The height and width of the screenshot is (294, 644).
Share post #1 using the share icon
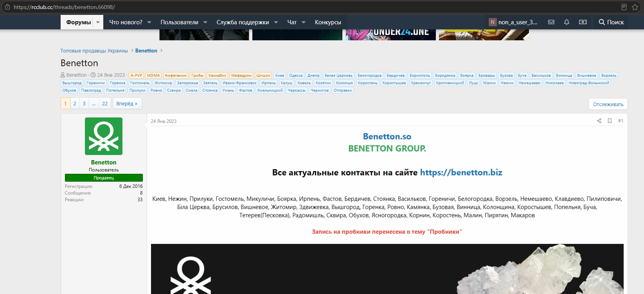pyautogui.click(x=599, y=121)
